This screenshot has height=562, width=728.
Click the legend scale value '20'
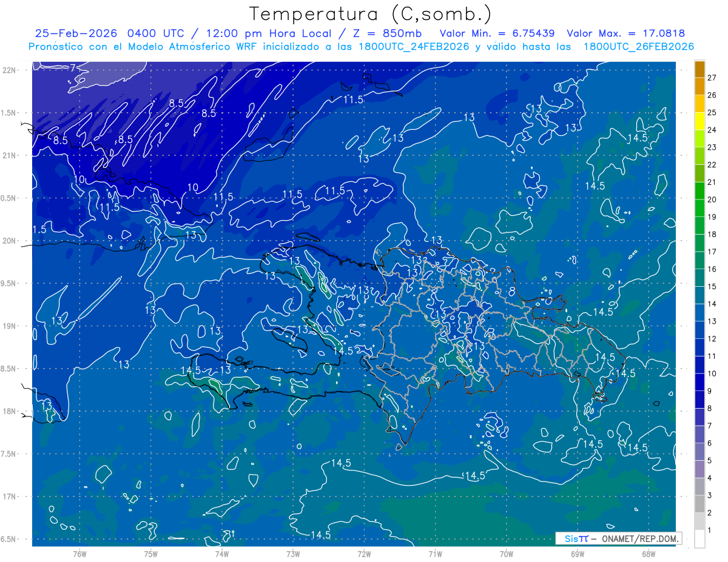pyautogui.click(x=712, y=199)
